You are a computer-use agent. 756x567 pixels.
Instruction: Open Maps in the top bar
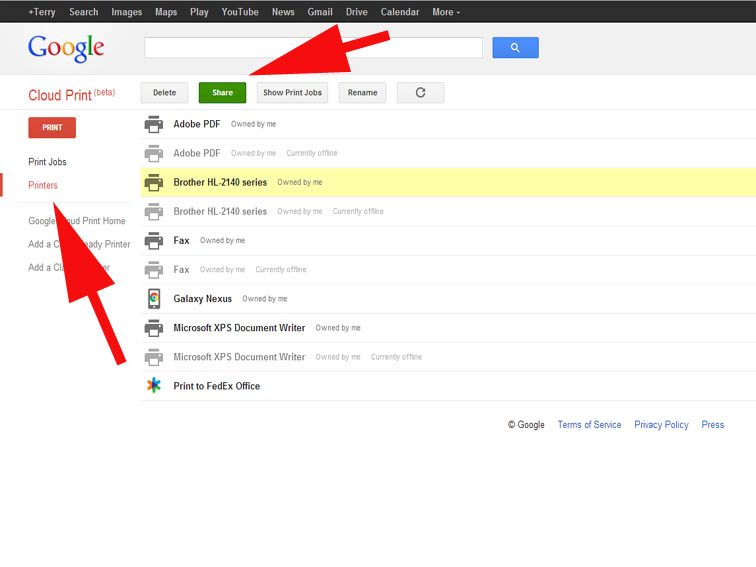point(166,12)
